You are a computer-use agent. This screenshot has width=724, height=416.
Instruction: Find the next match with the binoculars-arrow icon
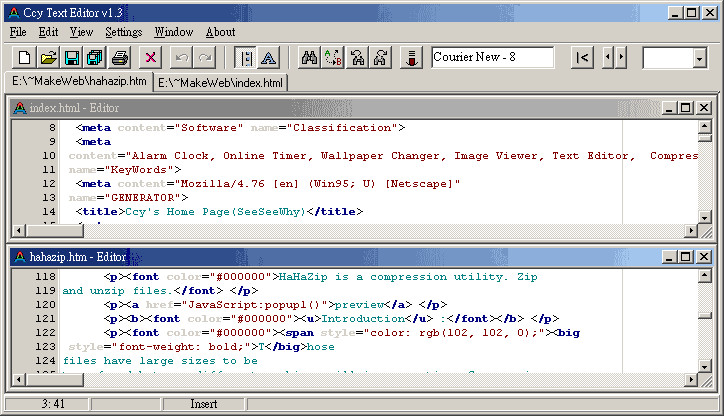click(357, 58)
